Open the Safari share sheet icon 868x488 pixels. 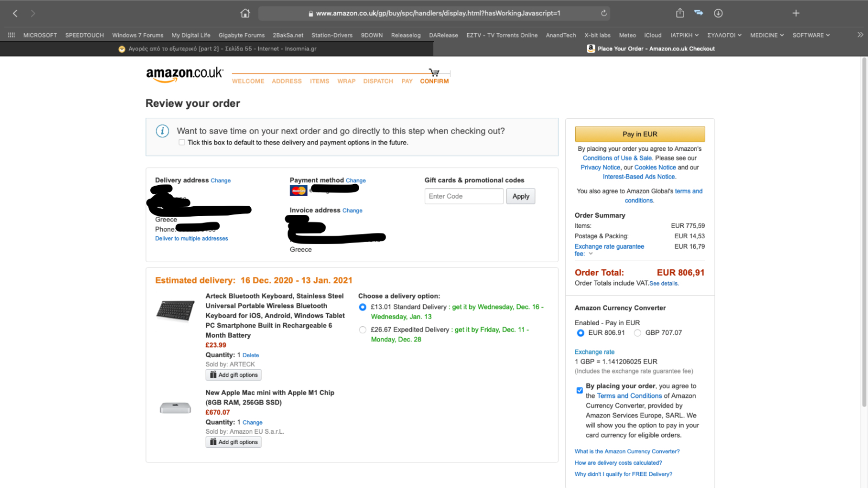[680, 12]
